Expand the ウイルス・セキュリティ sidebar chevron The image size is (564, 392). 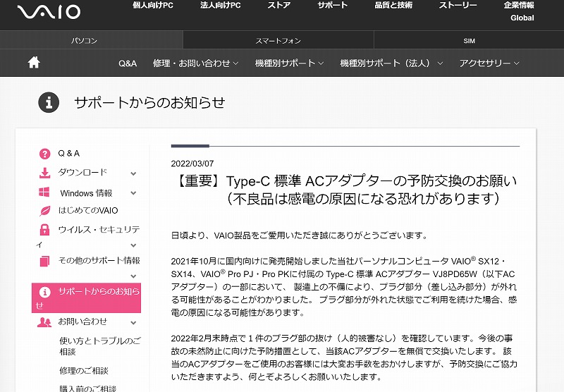click(x=133, y=245)
